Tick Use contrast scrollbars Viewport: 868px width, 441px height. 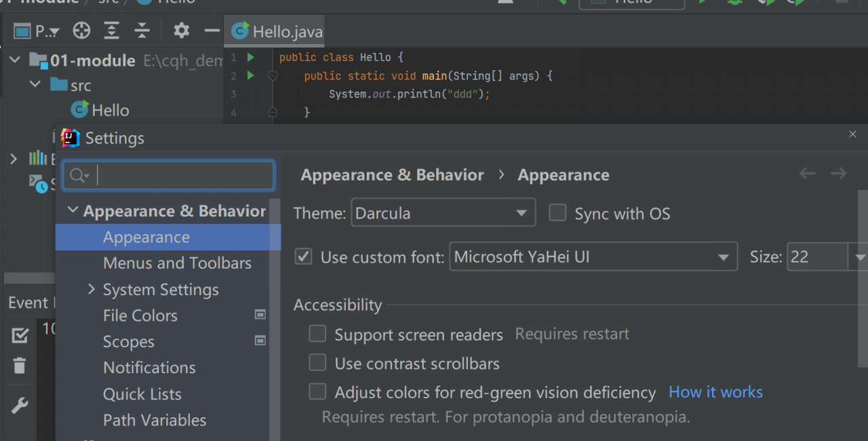pyautogui.click(x=317, y=363)
